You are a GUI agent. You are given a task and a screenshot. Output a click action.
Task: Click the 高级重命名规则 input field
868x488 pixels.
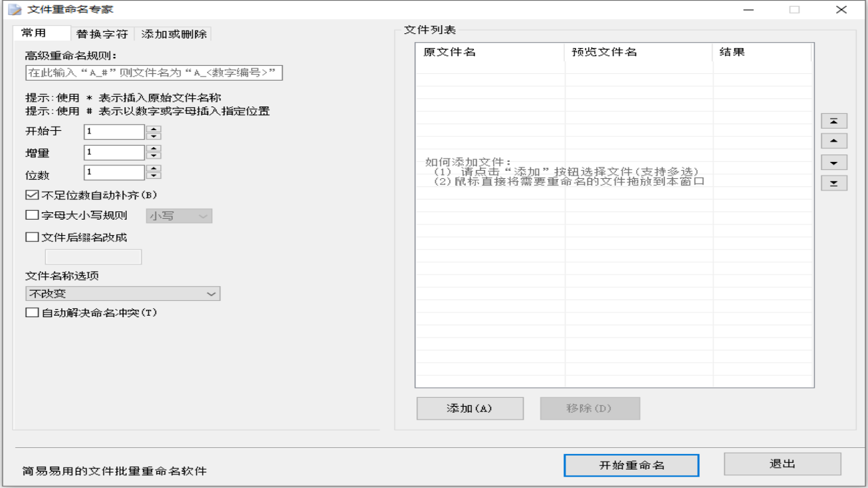154,73
